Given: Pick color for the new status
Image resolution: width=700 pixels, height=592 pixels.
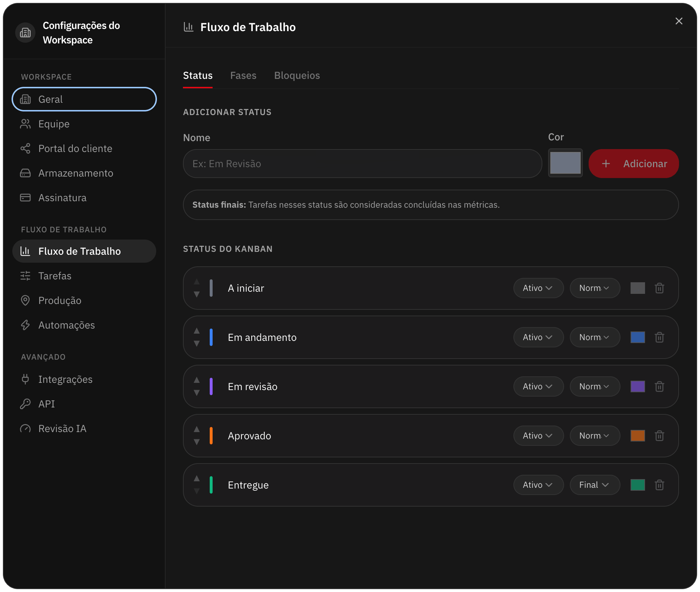Looking at the screenshot, I should 565,163.
